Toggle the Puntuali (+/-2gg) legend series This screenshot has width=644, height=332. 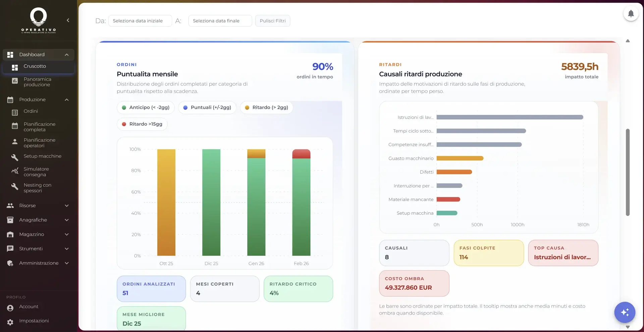(x=207, y=107)
